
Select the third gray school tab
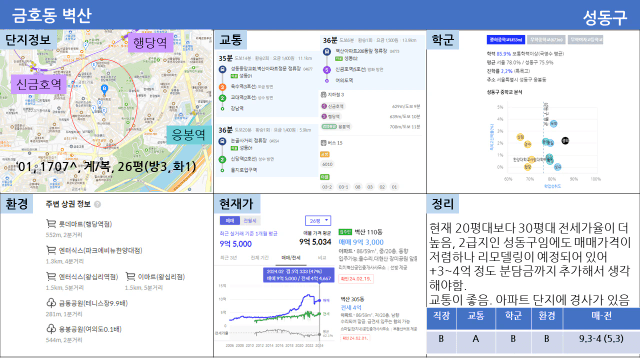(586, 40)
